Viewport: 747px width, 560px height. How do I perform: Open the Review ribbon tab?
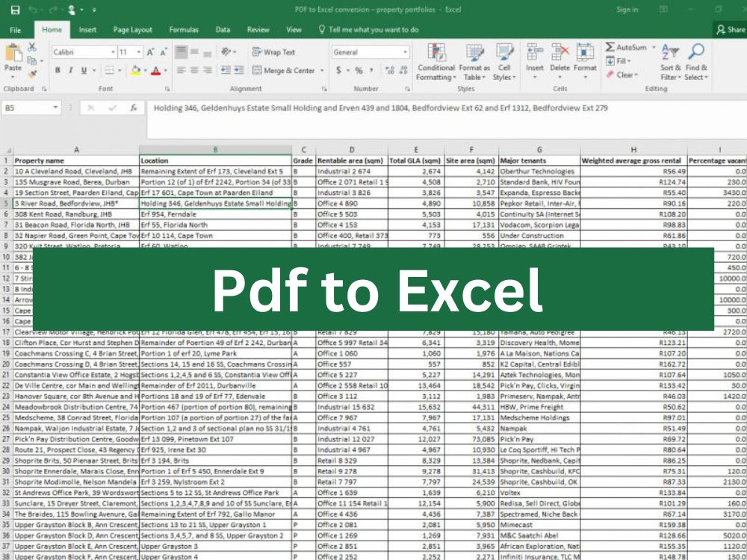[258, 30]
